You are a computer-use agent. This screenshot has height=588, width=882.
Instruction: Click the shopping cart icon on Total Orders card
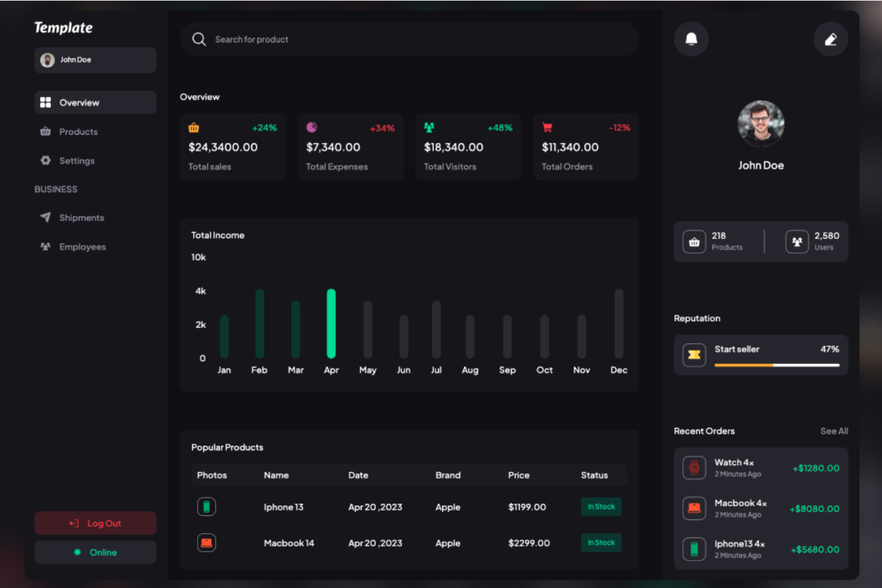(547, 127)
